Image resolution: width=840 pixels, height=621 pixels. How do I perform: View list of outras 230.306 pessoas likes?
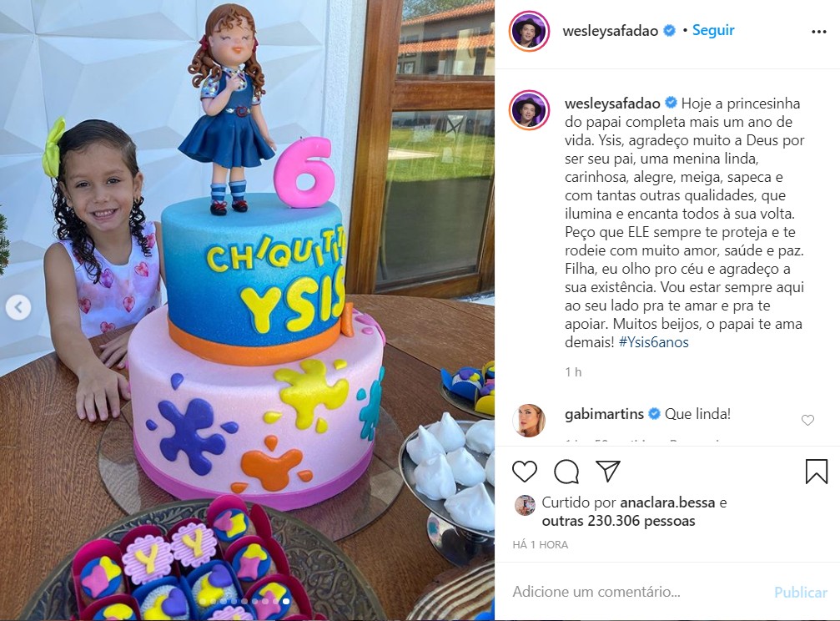coord(618,521)
